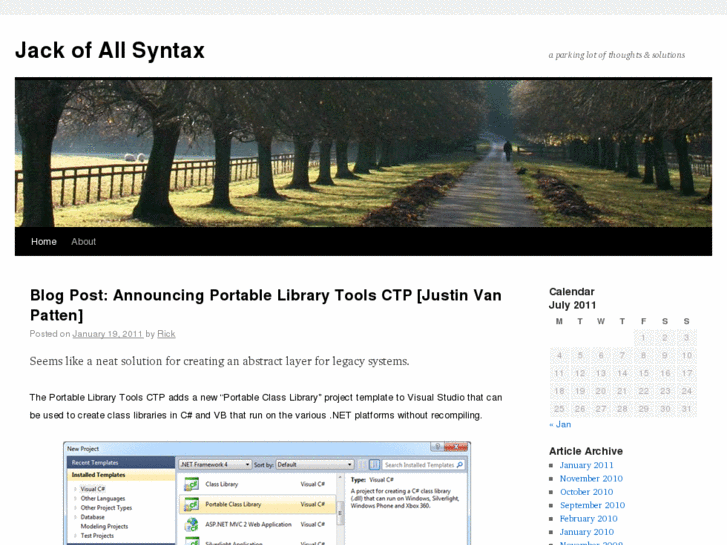The image size is (727, 545).
Task: Follow the January 19, 2011 post date link
Action: point(108,334)
